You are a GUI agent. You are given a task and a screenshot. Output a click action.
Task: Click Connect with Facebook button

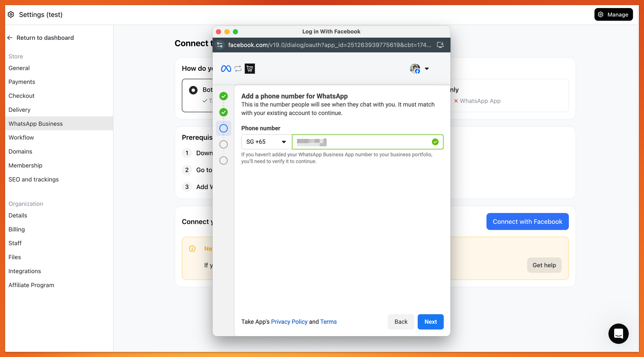coord(527,222)
